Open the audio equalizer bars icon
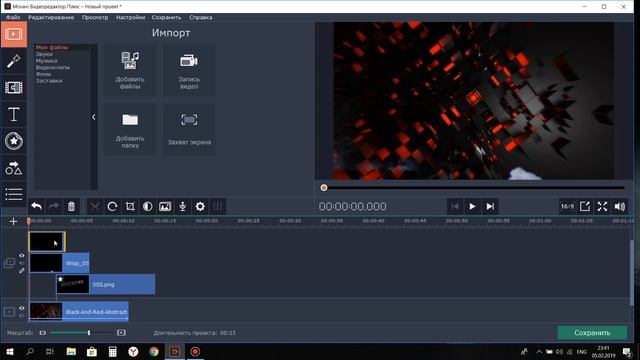The height and width of the screenshot is (360, 640). coord(218,207)
